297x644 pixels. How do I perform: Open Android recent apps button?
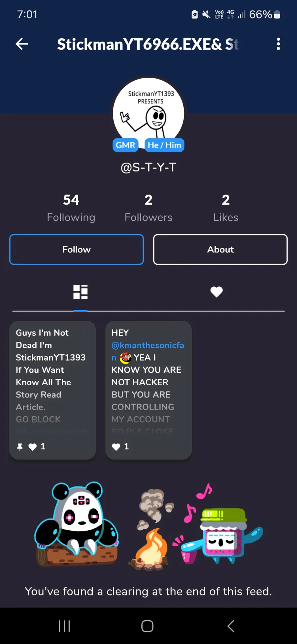pos(64,626)
